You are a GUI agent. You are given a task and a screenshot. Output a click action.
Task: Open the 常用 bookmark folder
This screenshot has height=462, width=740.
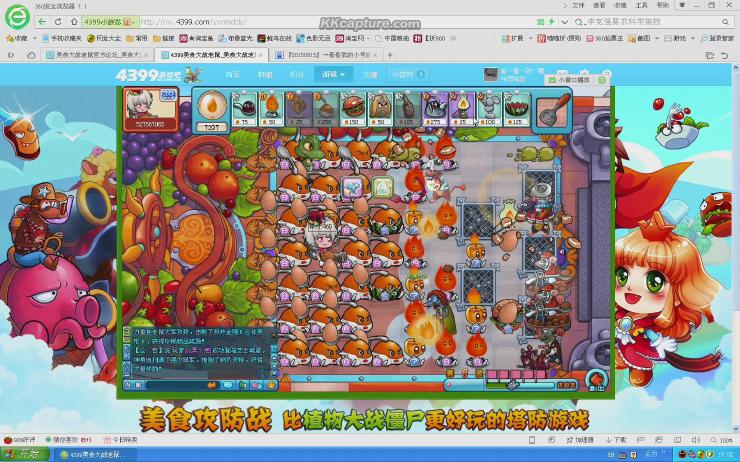pyautogui.click(x=136, y=38)
